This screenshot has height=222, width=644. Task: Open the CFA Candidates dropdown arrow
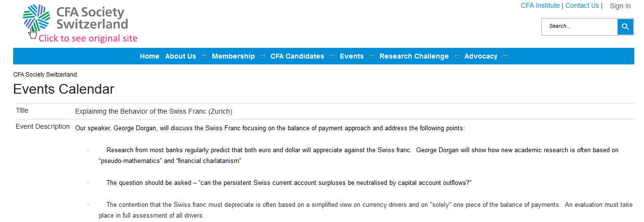[333, 57]
